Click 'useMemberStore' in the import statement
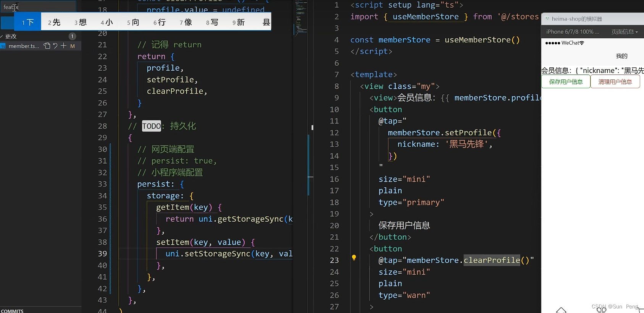The width and height of the screenshot is (644, 313). (426, 17)
